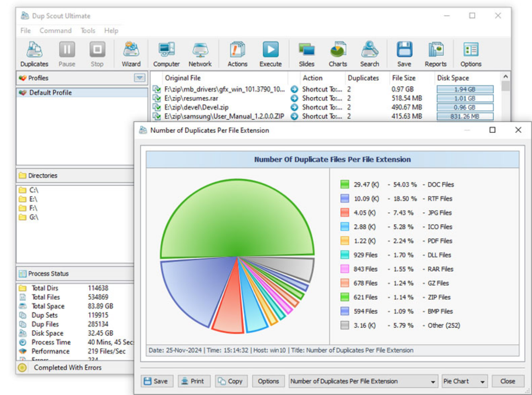Image resolution: width=532 pixels, height=395 pixels.
Task: Open the Search tool in toolbar
Action: pyautogui.click(x=369, y=54)
